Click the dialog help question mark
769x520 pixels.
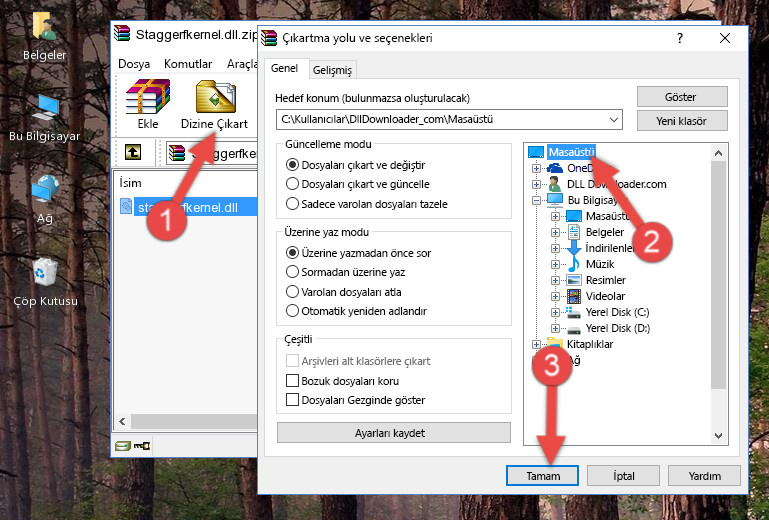[x=680, y=38]
